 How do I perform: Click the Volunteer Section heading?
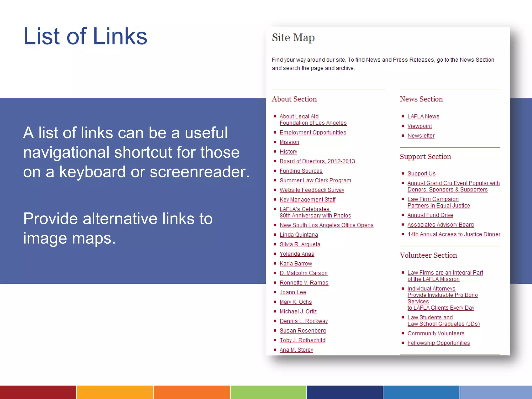coord(428,255)
